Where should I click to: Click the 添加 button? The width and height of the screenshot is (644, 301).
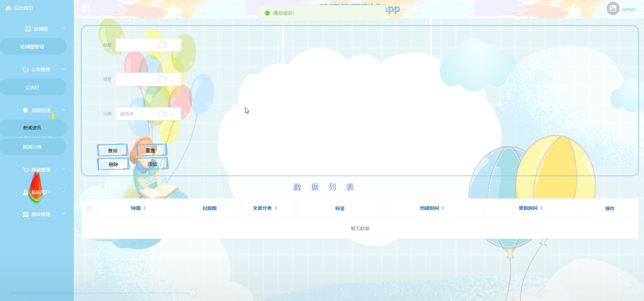pos(152,164)
